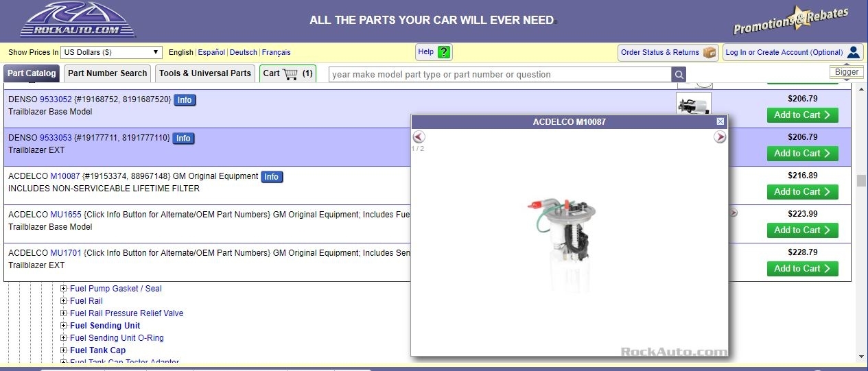Open Fuel Pump Gasket / Seal link
This screenshot has height=371, width=868.
click(116, 289)
